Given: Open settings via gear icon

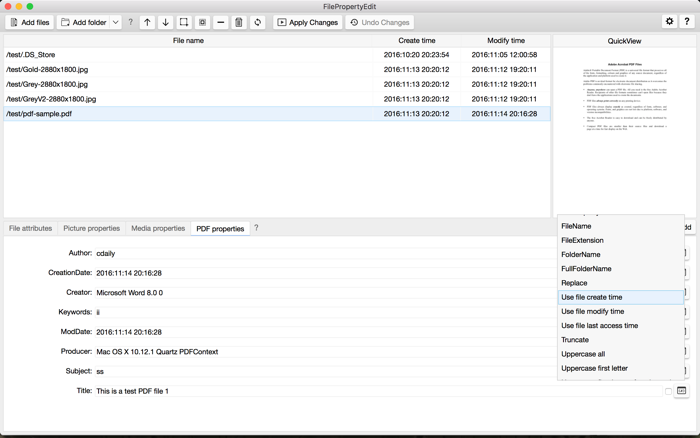Looking at the screenshot, I should [669, 21].
